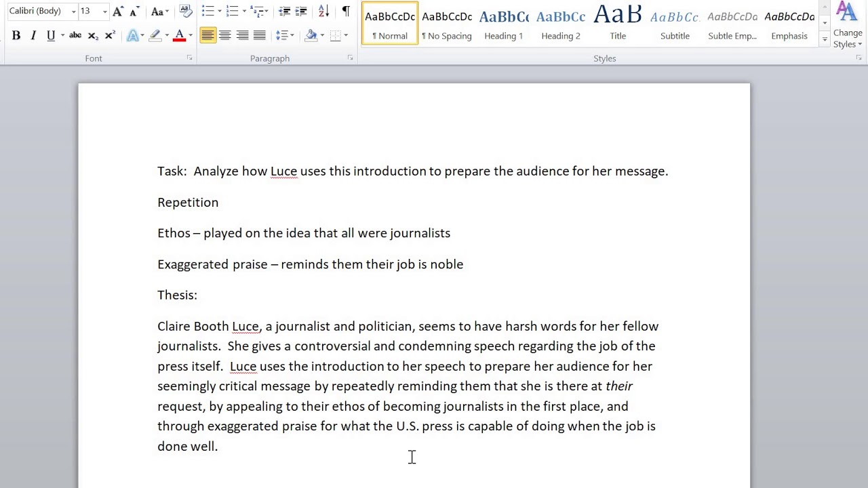The height and width of the screenshot is (488, 868).
Task: Open font color dropdown arrow
Action: tap(191, 35)
